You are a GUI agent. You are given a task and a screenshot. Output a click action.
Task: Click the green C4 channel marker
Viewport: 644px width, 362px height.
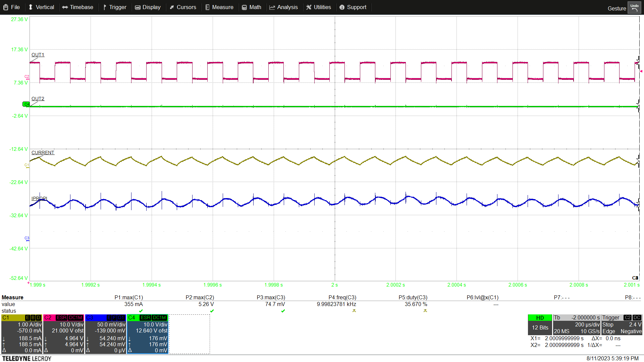[26, 104]
